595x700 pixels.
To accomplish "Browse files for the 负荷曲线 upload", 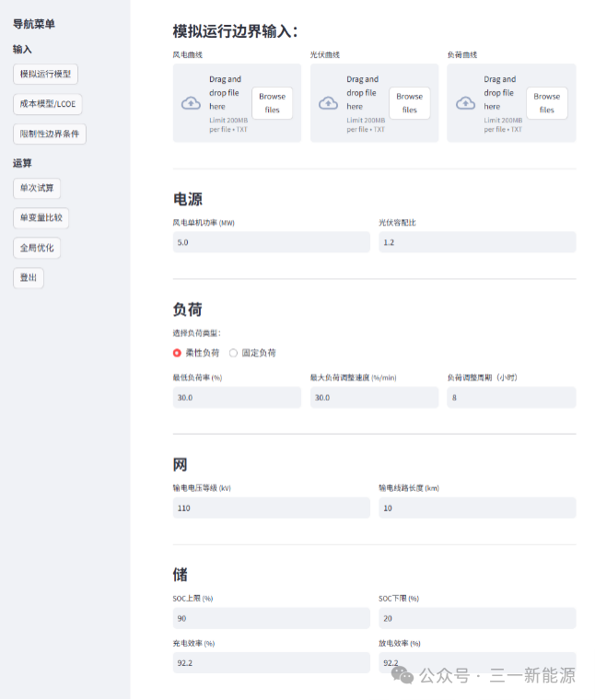I will (x=547, y=103).
